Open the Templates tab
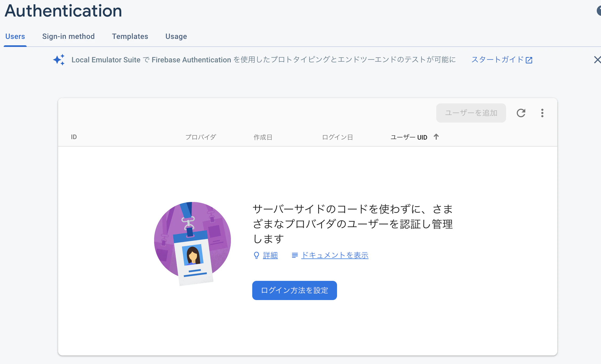 coord(130,36)
